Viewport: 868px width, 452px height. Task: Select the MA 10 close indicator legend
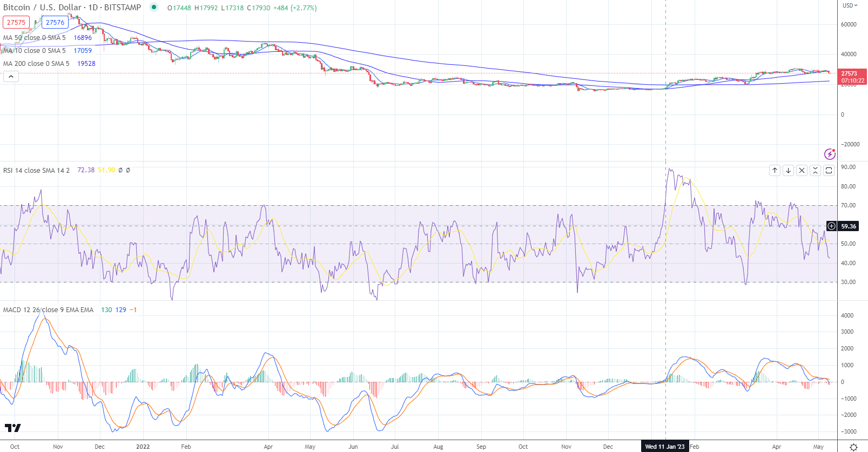35,51
